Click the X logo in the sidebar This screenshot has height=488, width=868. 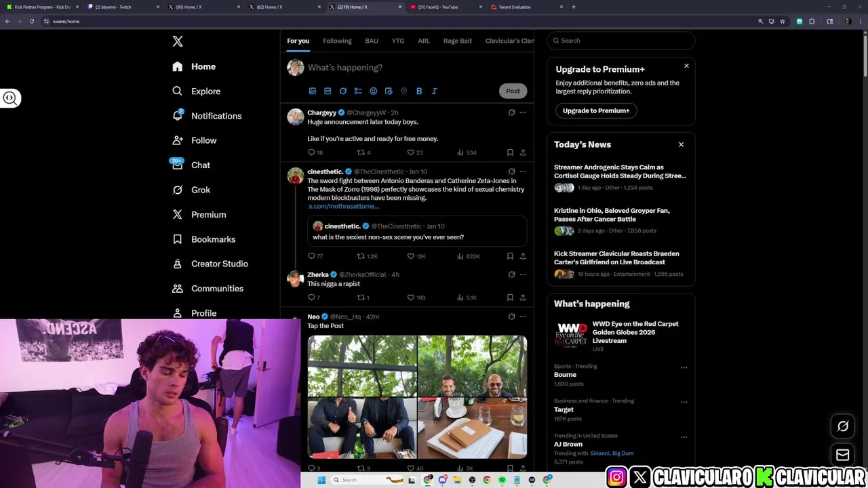178,41
